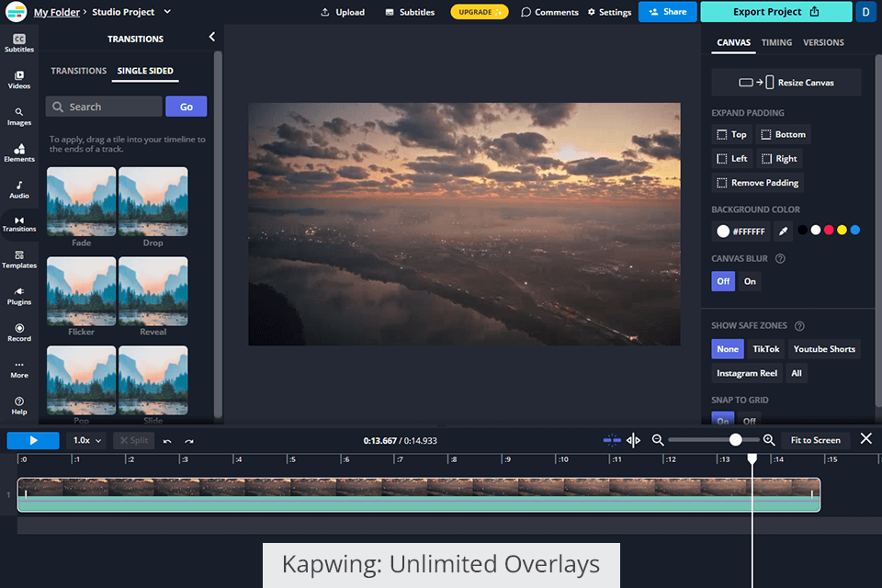Viewport: 882px width, 588px height.
Task: Open the Single Sided sub-tab
Action: pos(145,71)
